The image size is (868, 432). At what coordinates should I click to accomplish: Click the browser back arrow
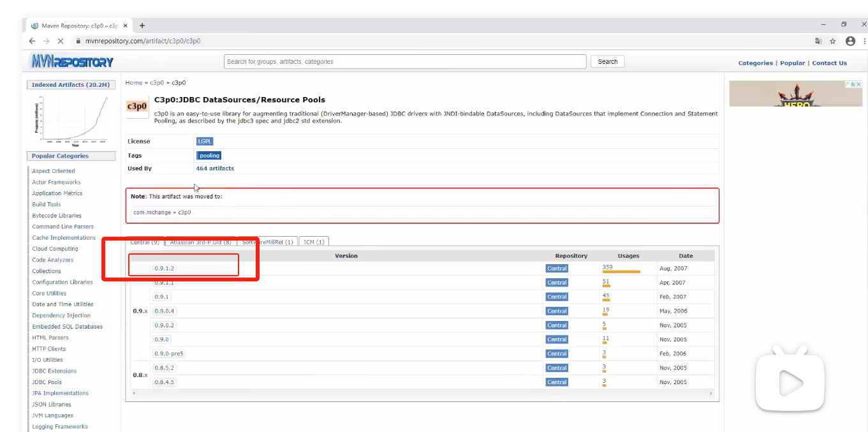point(33,41)
